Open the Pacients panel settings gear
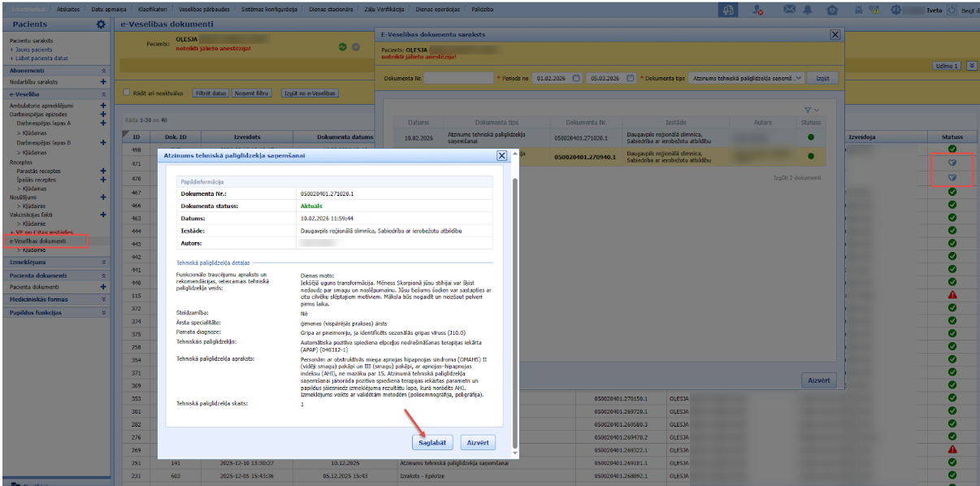Viewport: 980px width, 486px height. pos(101,25)
